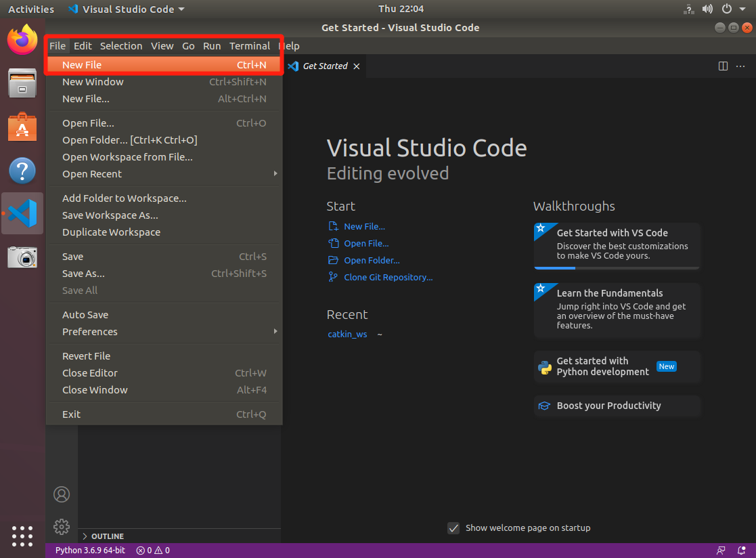This screenshot has height=558, width=756.
Task: Open the Go menu
Action: click(188, 46)
